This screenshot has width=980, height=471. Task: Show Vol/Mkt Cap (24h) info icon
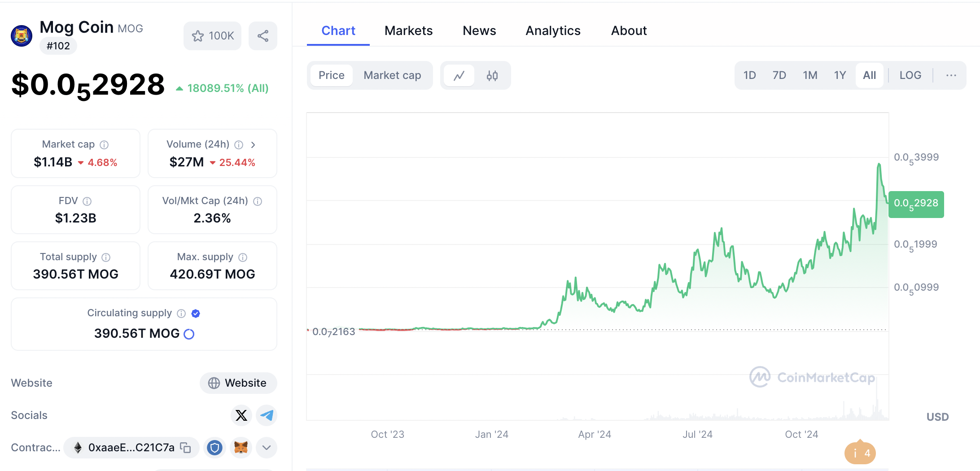click(x=258, y=201)
